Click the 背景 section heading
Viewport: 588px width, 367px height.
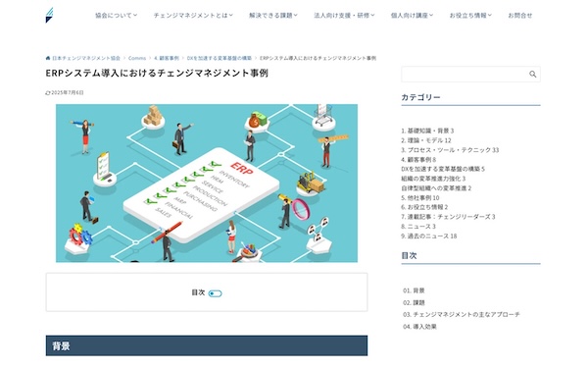(x=207, y=346)
